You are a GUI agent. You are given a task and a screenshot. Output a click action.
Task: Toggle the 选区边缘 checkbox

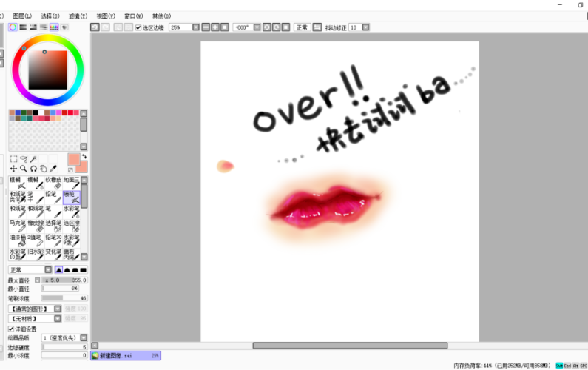pos(138,27)
